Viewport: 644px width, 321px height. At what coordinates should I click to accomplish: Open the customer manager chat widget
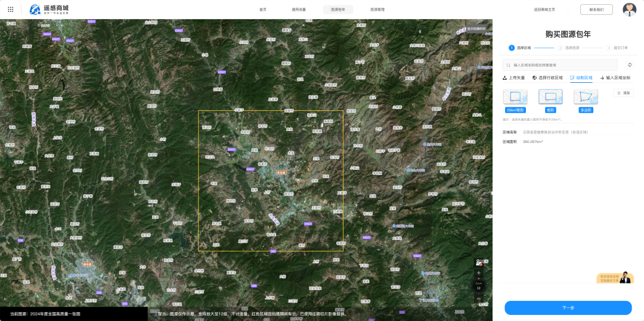[x=614, y=278]
